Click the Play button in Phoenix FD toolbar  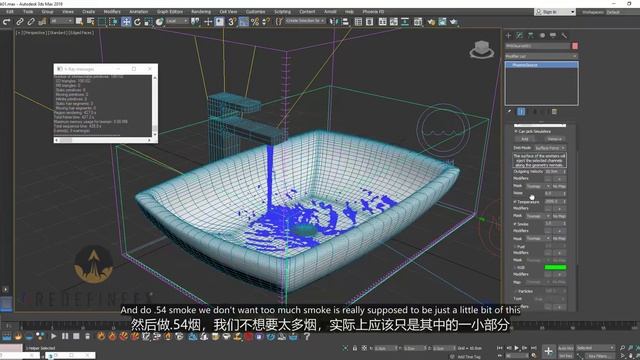pyautogui.click(x=53, y=336)
